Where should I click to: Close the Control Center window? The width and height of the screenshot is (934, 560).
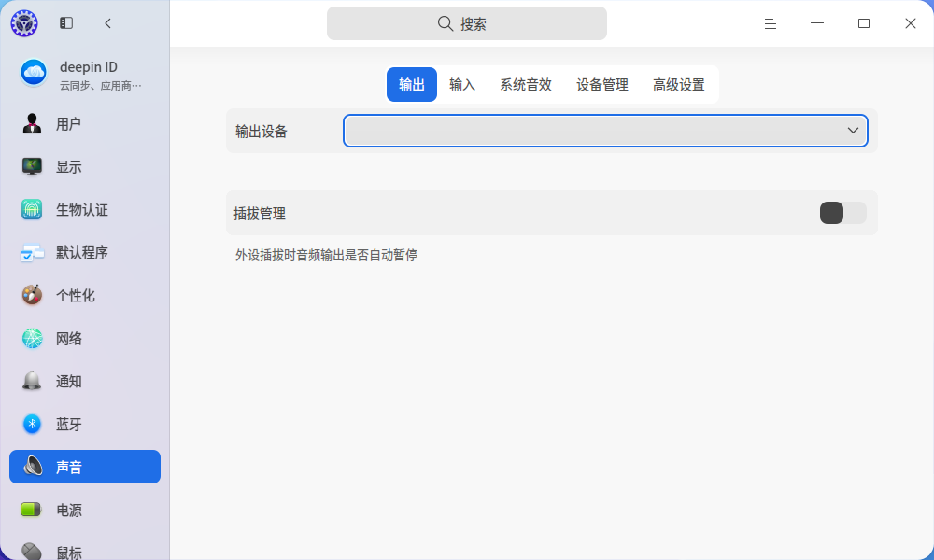point(910,23)
